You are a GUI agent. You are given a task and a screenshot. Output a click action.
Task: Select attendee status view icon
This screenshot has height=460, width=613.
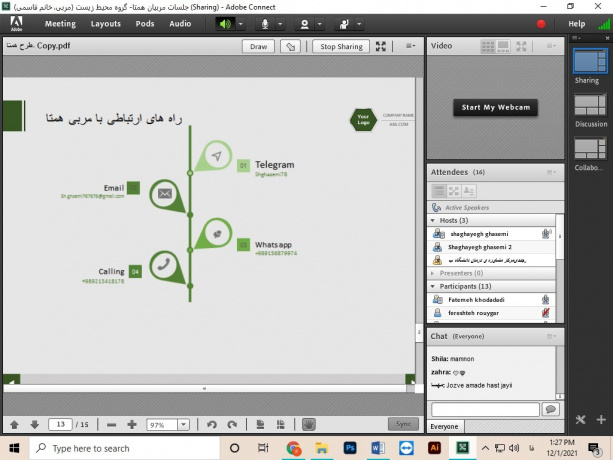469,191
